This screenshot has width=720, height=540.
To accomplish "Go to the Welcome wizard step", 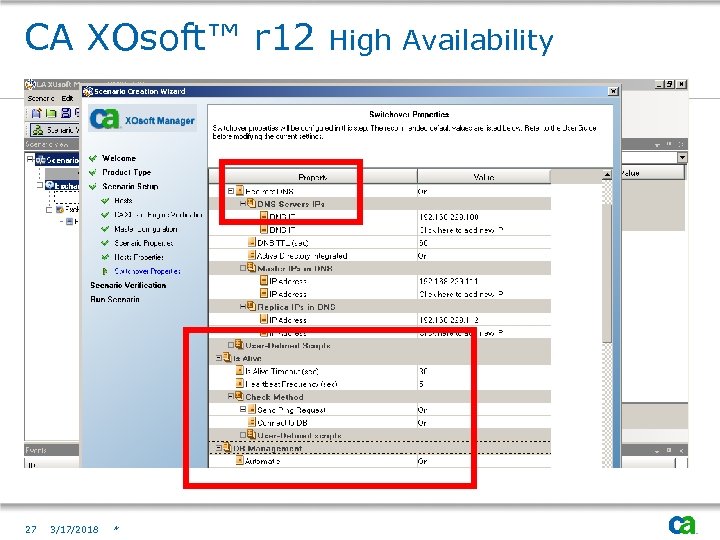I will (x=119, y=158).
